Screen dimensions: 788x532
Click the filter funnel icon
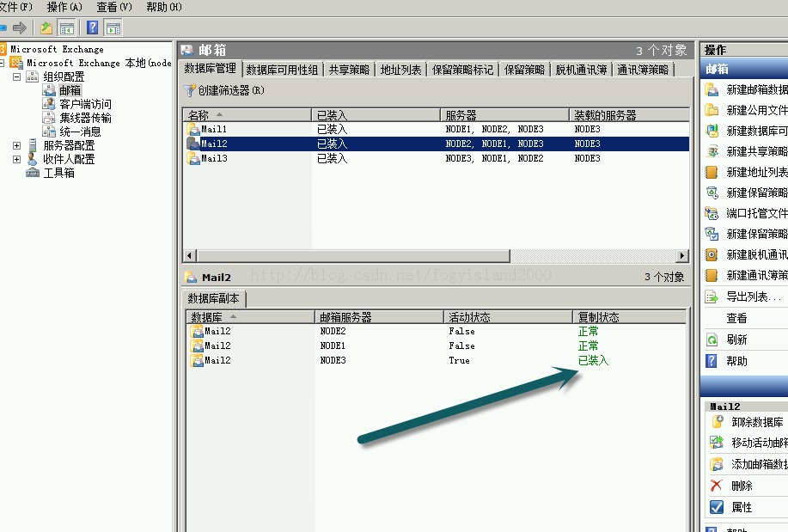[x=189, y=90]
